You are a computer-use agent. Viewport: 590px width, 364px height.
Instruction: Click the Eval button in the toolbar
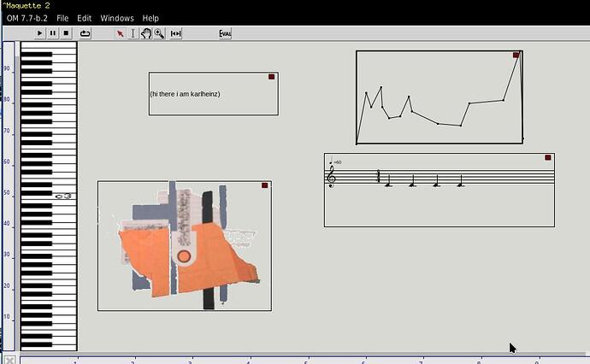point(225,33)
